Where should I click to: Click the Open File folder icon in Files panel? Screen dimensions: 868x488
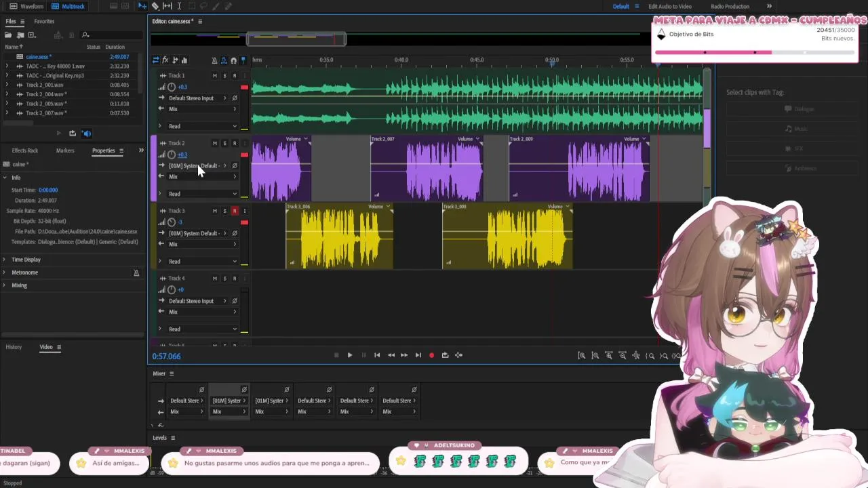tap(9, 35)
